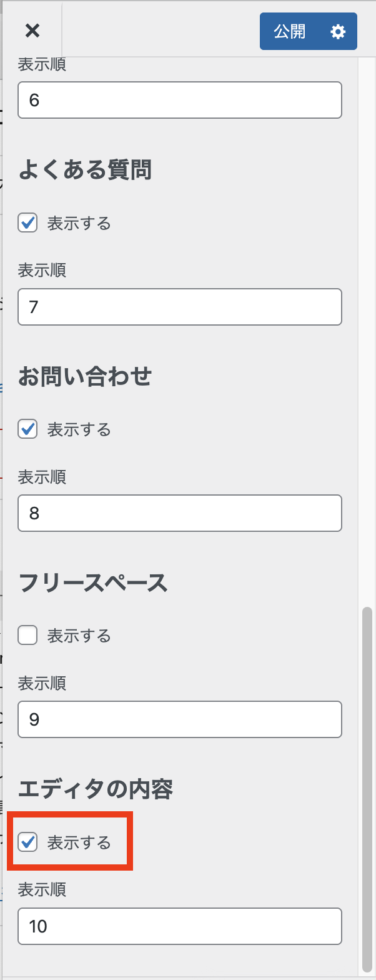Click 表示する label text under エディタの内容
Viewport: 376px width, 980px height.
click(79, 842)
